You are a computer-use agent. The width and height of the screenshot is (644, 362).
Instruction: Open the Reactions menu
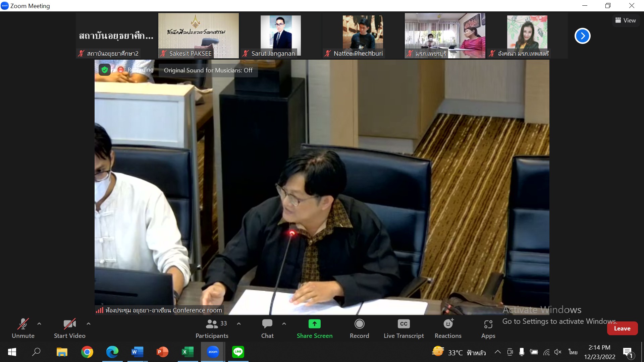pyautogui.click(x=448, y=328)
